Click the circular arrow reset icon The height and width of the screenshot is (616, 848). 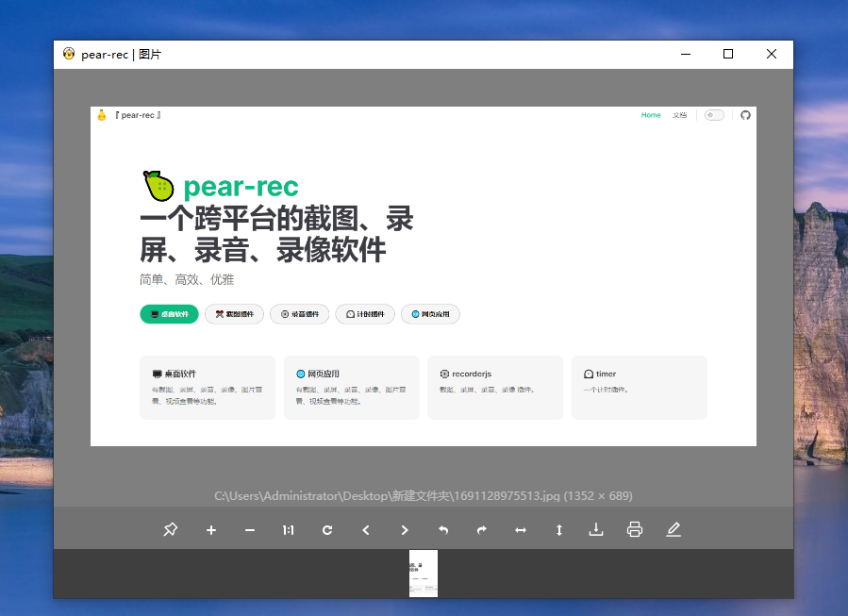[x=327, y=530]
